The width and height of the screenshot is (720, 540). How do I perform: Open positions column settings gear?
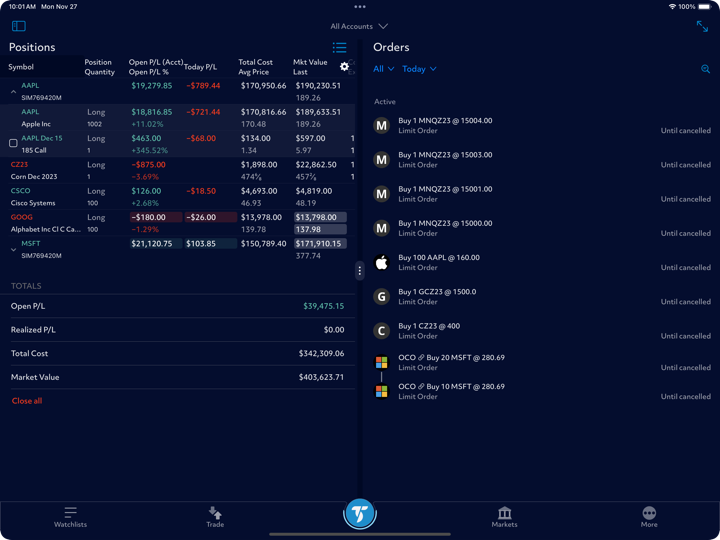(x=344, y=67)
